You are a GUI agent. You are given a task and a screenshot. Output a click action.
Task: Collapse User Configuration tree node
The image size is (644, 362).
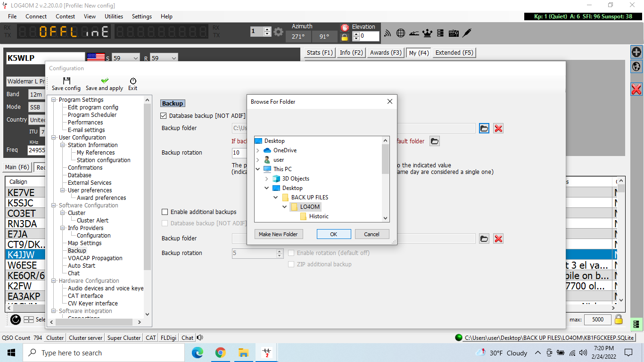[x=54, y=138]
